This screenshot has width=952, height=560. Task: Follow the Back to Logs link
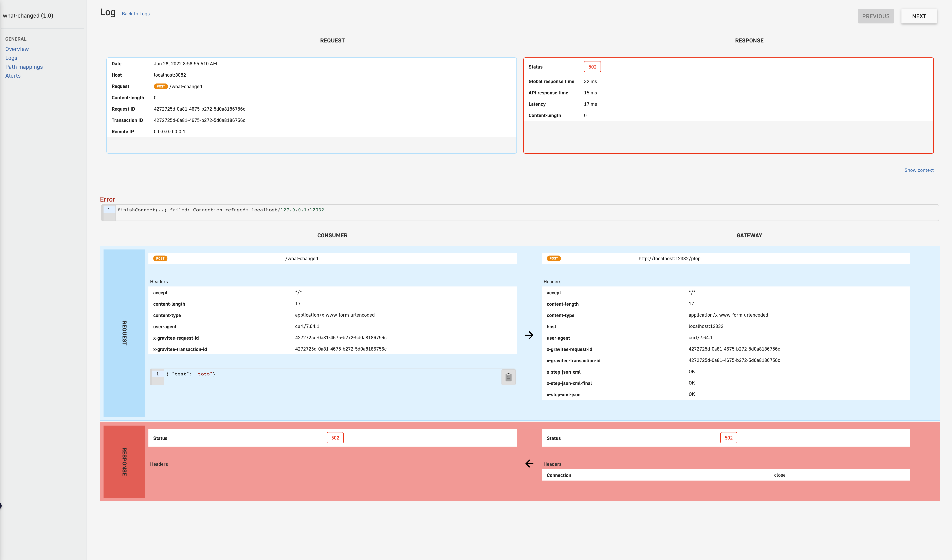136,14
